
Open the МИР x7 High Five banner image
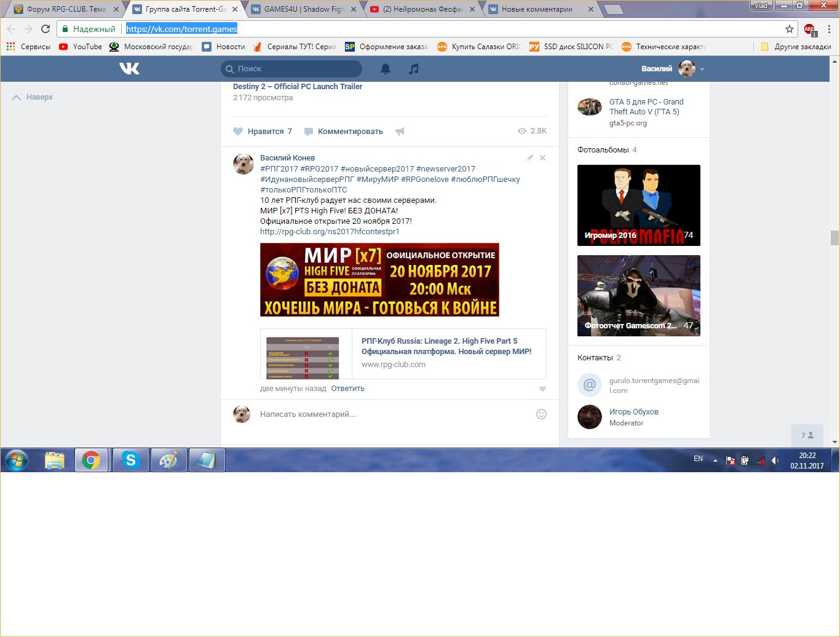point(379,280)
